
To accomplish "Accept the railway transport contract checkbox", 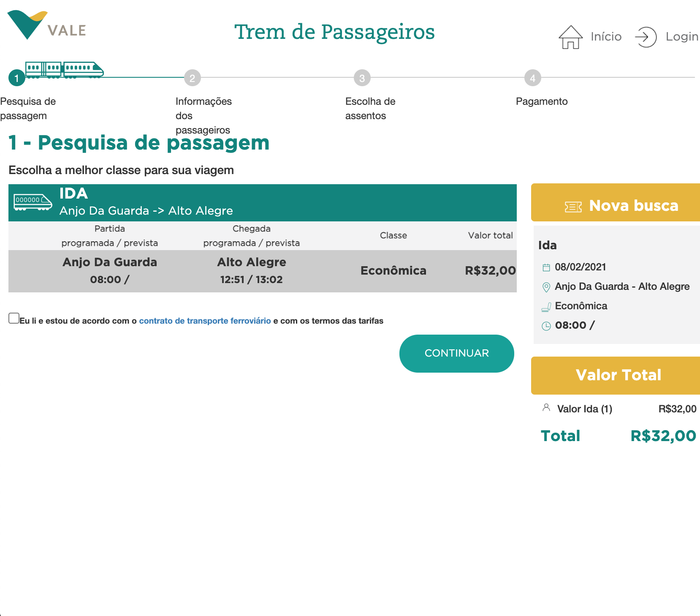I will click(x=14, y=318).
